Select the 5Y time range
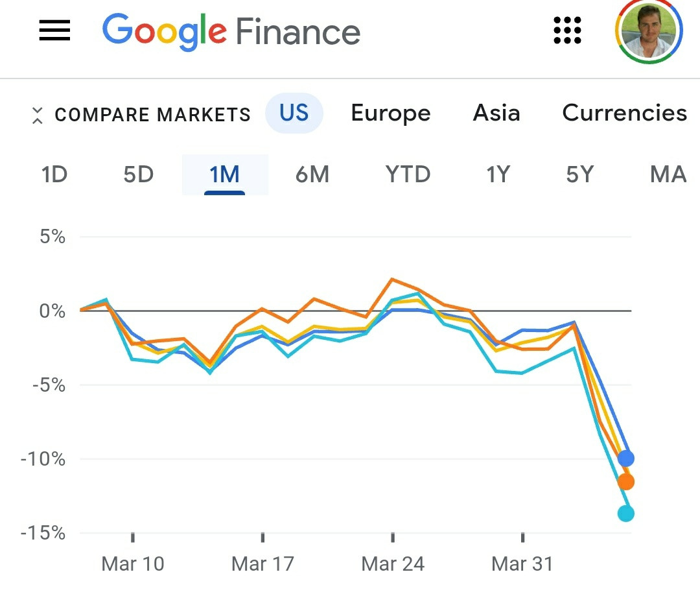This screenshot has height=607, width=700. 580,174
